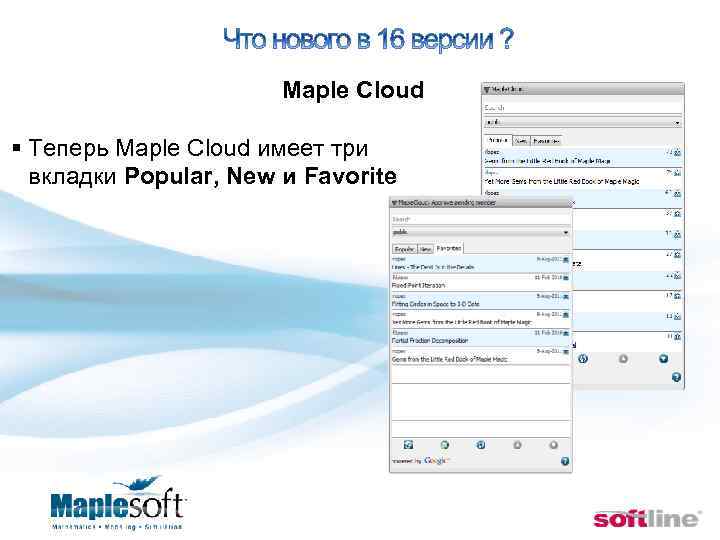Click the green circular icon in front window footer
Image resolution: width=720 pixels, height=540 pixels.
coord(444,444)
